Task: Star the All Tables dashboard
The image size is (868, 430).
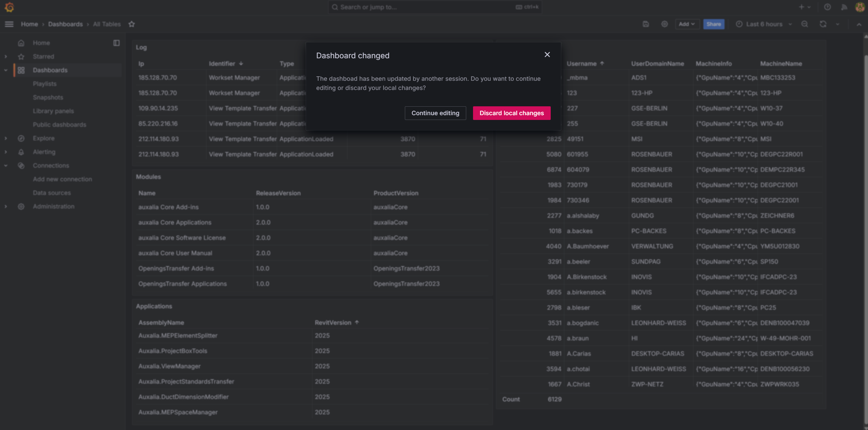Action: (132, 24)
